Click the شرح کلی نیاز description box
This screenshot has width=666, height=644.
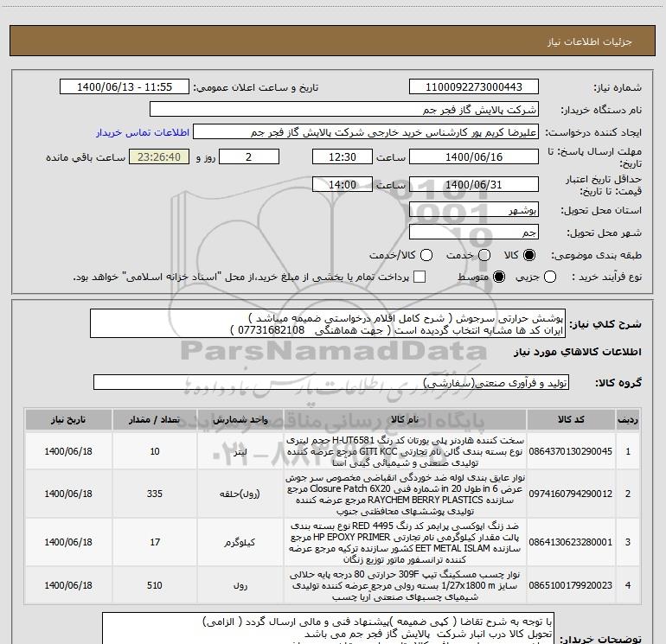328,324
